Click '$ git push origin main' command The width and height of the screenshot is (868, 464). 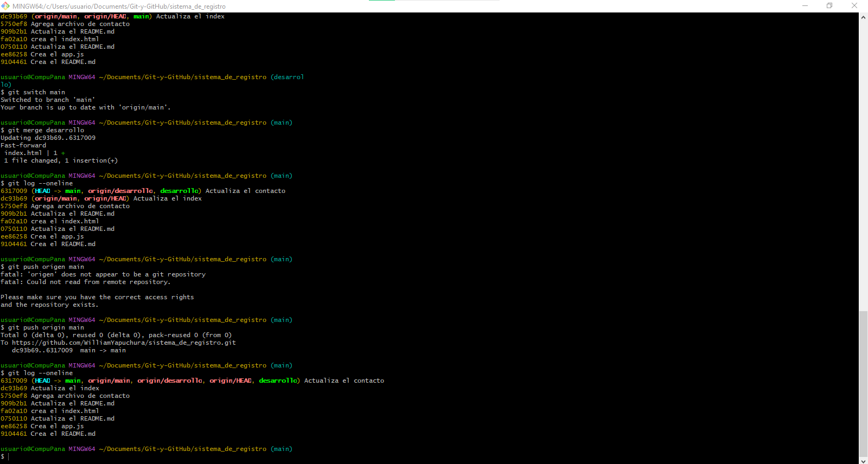(x=42, y=327)
